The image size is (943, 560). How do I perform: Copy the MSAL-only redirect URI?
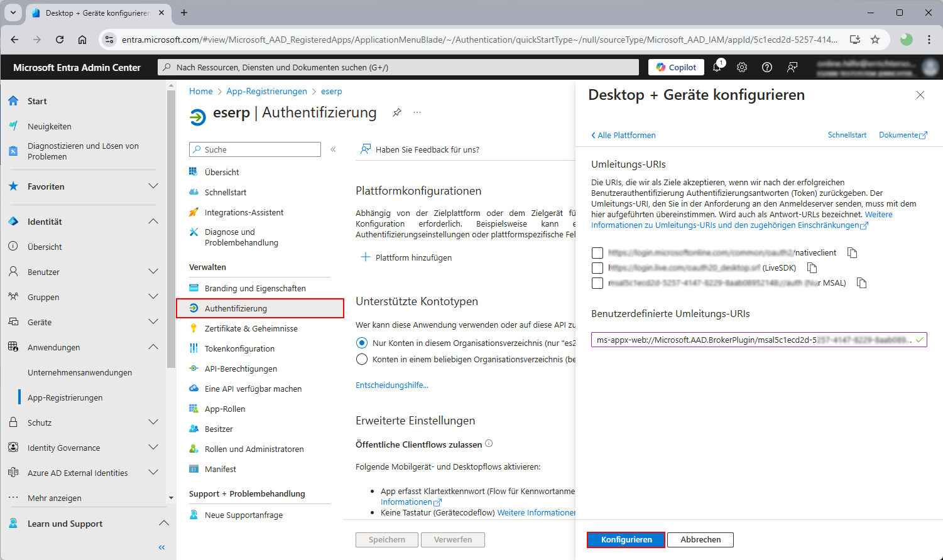[862, 283]
